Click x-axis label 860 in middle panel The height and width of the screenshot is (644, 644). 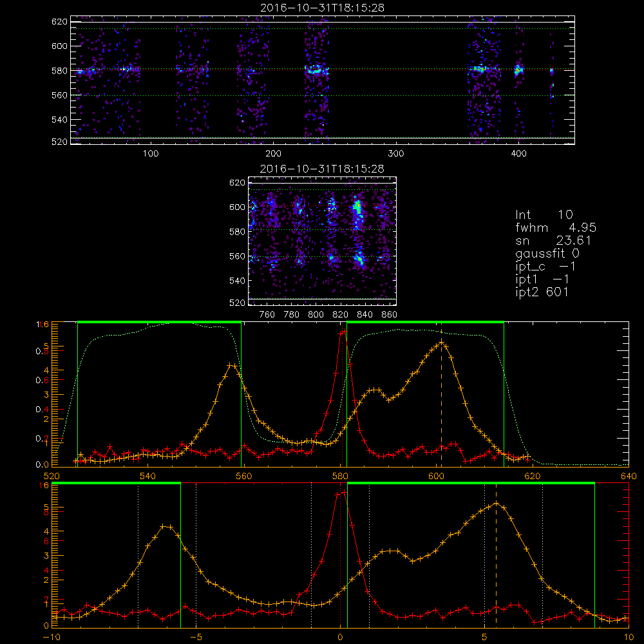click(x=390, y=315)
